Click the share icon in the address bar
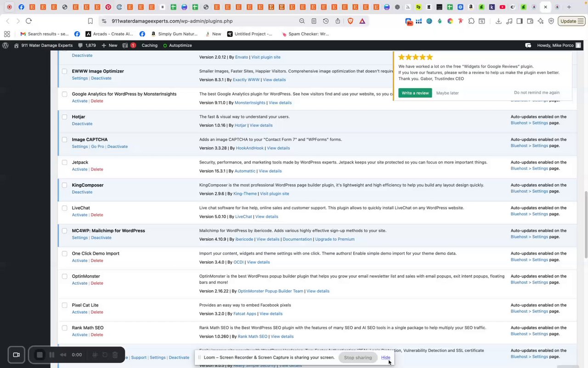The image size is (588, 368). (x=338, y=21)
